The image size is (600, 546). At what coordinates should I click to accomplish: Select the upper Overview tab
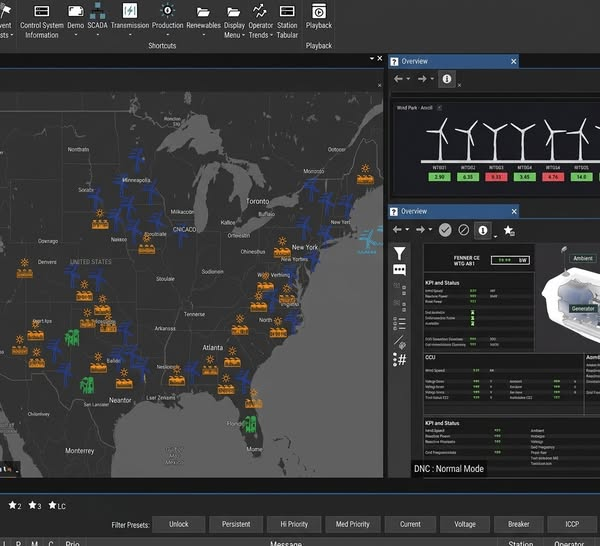tap(453, 61)
